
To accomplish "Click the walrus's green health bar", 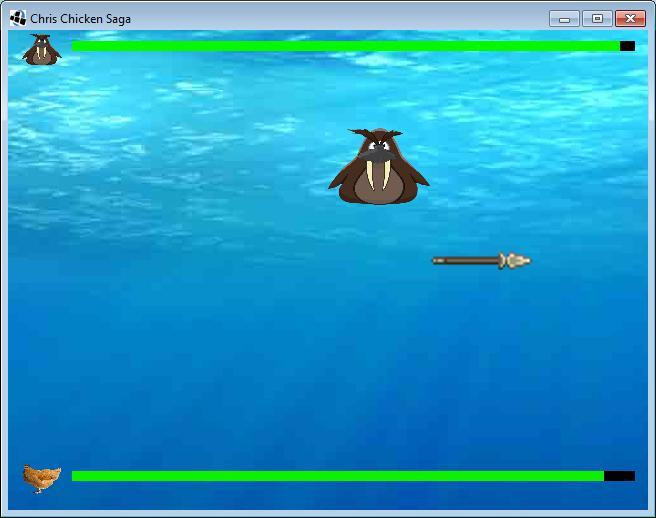I will 346,46.
